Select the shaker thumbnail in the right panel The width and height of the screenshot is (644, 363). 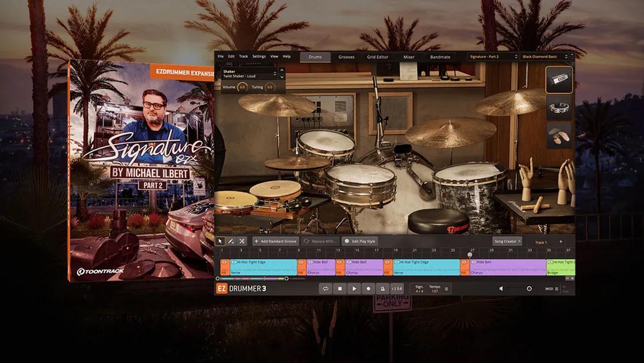559,79
